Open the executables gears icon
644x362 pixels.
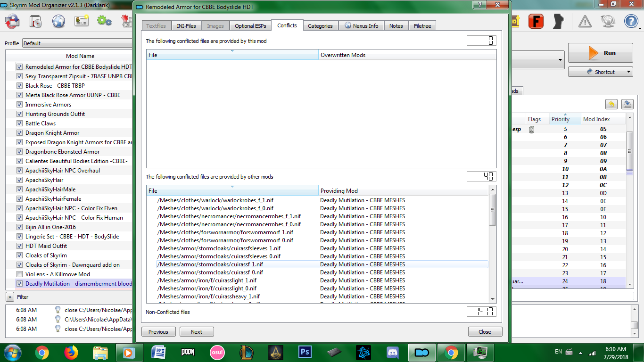pos(104,21)
